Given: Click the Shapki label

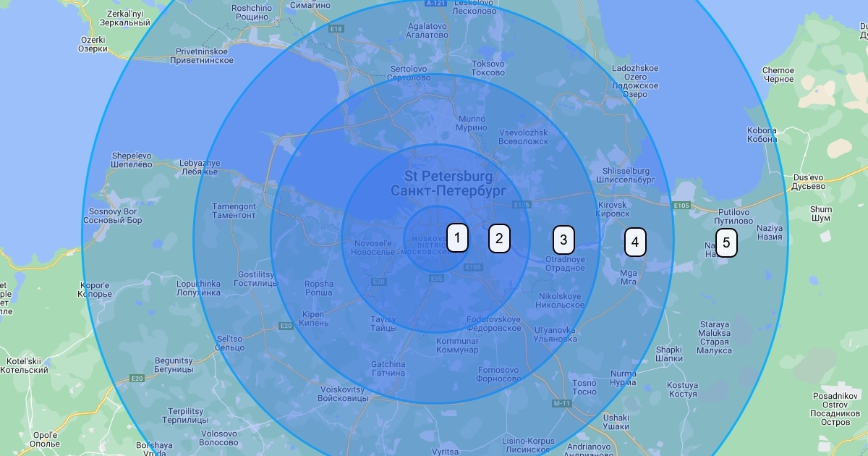Looking at the screenshot, I should click(x=669, y=354).
